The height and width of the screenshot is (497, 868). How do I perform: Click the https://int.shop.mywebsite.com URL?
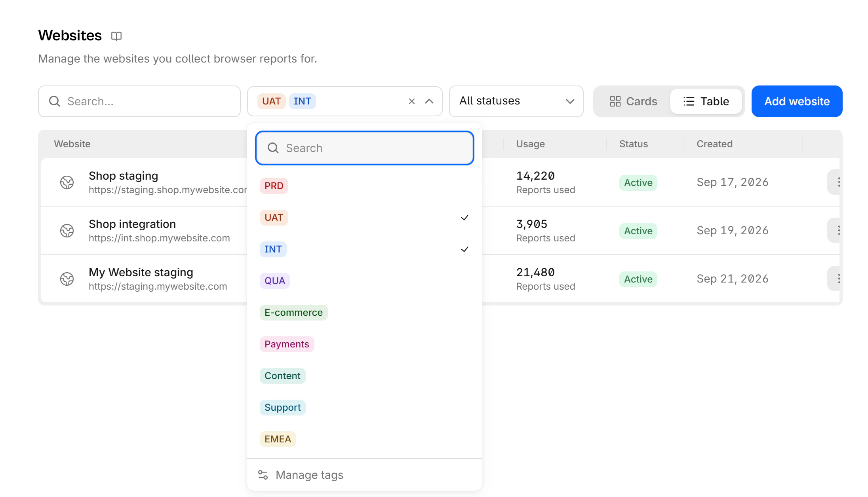[x=159, y=238]
